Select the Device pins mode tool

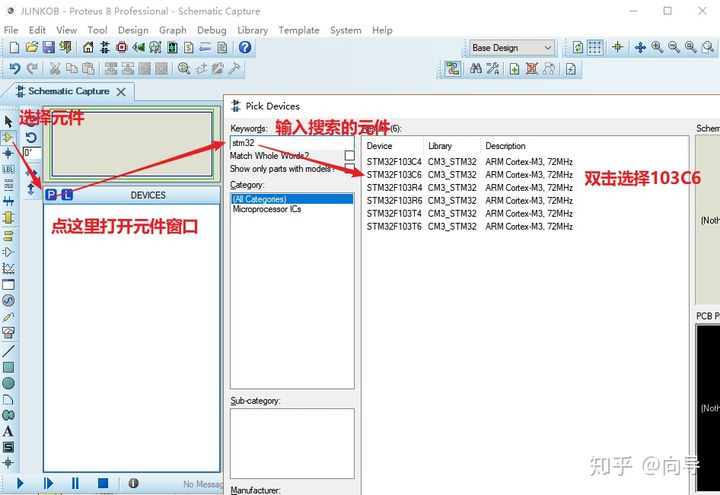[8, 252]
